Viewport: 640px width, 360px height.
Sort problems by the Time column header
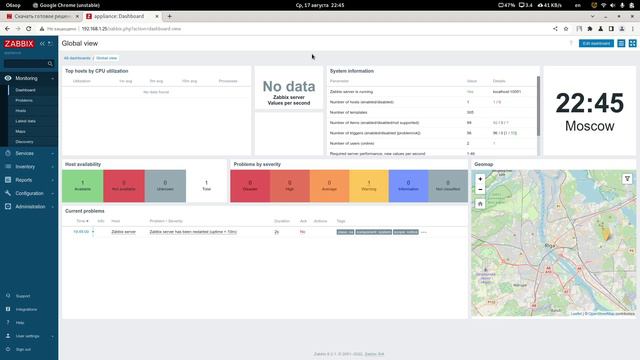pos(82,221)
